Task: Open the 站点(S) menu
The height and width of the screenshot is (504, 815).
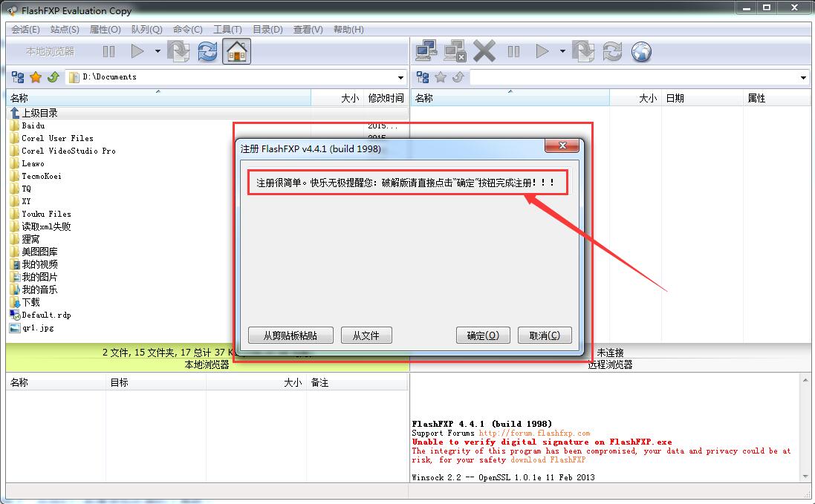Action: click(63, 29)
